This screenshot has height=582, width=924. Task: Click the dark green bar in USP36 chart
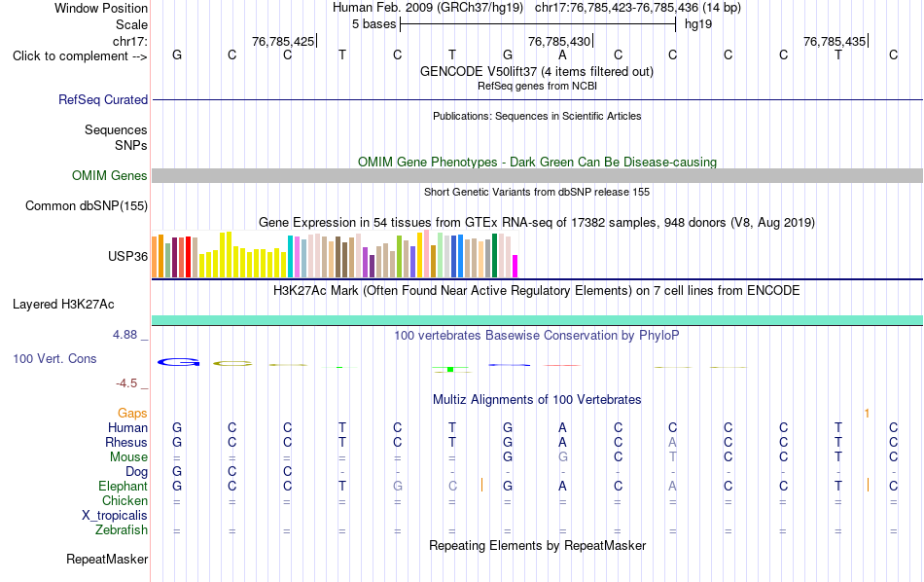pyautogui.click(x=494, y=255)
